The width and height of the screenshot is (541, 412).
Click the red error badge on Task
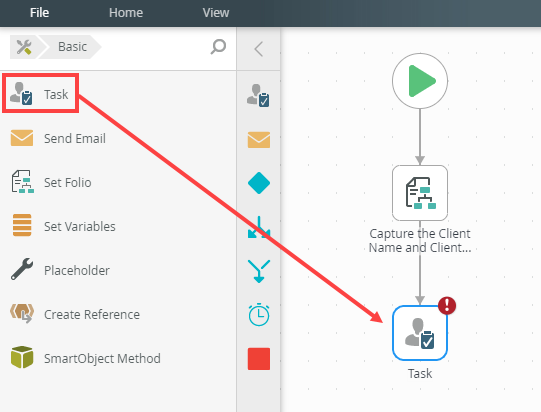click(x=447, y=305)
